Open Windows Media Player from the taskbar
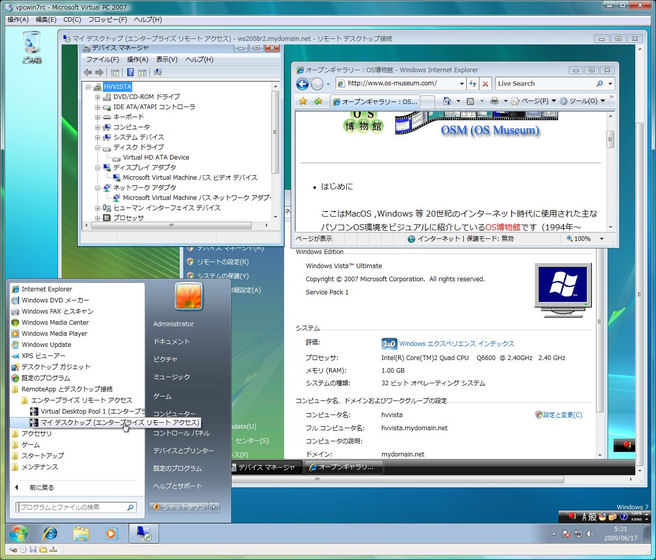Screen dimensions: 656x560 (111, 534)
